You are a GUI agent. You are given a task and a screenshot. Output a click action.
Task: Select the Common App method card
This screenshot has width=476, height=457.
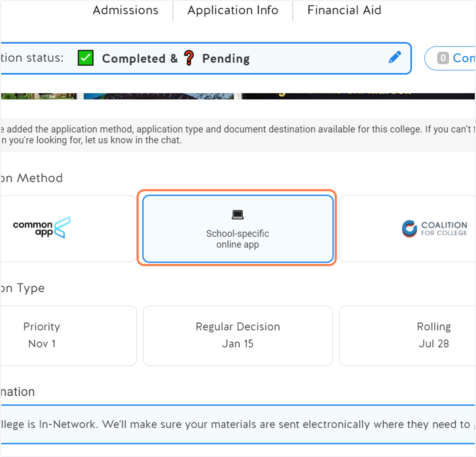pyautogui.click(x=68, y=229)
